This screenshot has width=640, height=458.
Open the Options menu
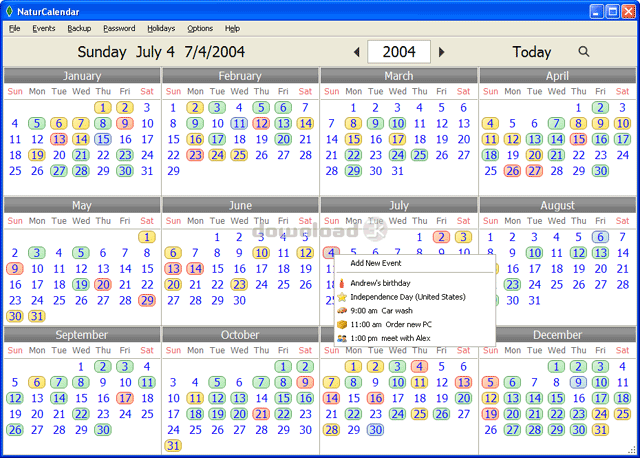tap(200, 28)
